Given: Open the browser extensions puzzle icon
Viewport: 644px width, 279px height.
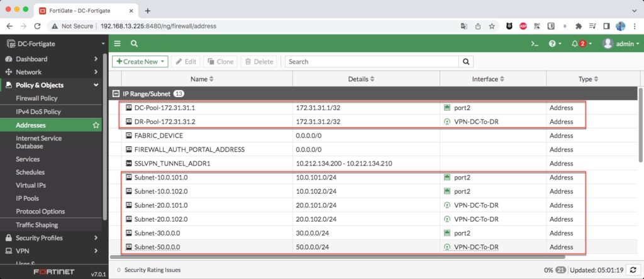Looking at the screenshot, I should 579,26.
